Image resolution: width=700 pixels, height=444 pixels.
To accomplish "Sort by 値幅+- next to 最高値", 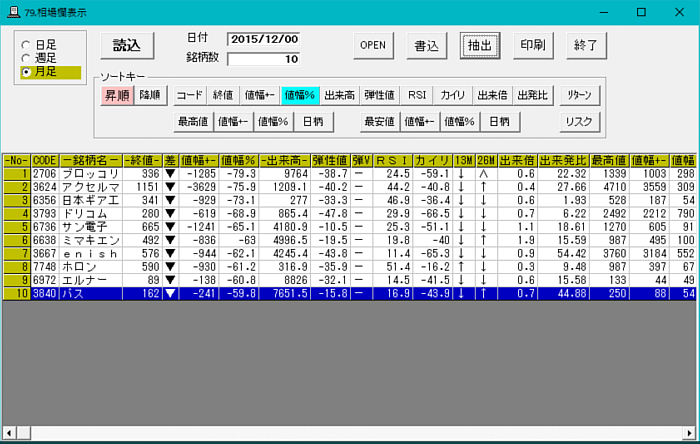I will [x=233, y=122].
